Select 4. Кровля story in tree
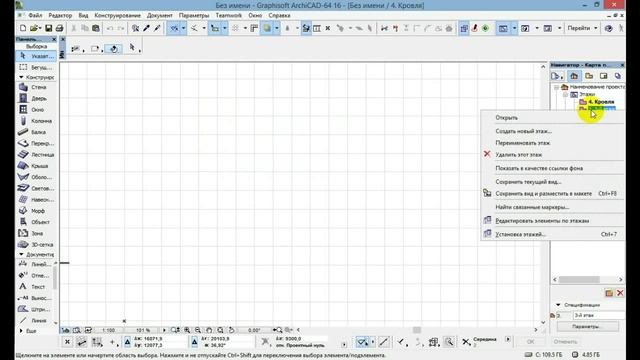The width and height of the screenshot is (640, 360). pos(601,102)
